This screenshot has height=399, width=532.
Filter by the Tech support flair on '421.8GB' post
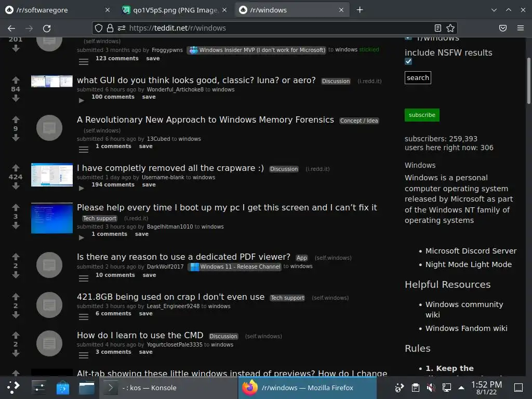pyautogui.click(x=287, y=298)
